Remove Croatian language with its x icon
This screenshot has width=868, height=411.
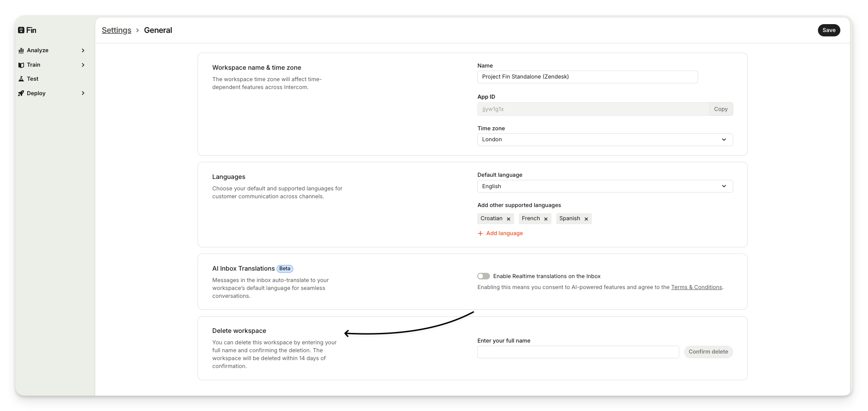(x=508, y=219)
